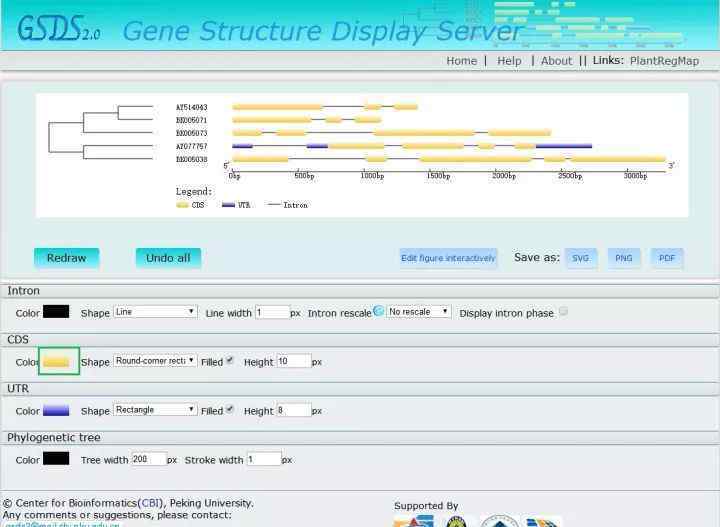
Task: Click the GSDS 2.0 logo
Action: 59,28
